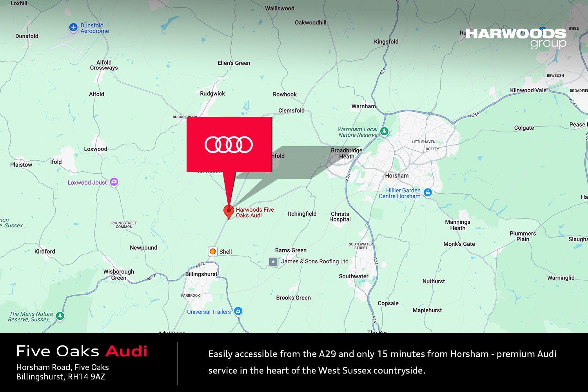Click the Harwoods Group logo
This screenshot has height=392, width=588.
[x=515, y=38]
